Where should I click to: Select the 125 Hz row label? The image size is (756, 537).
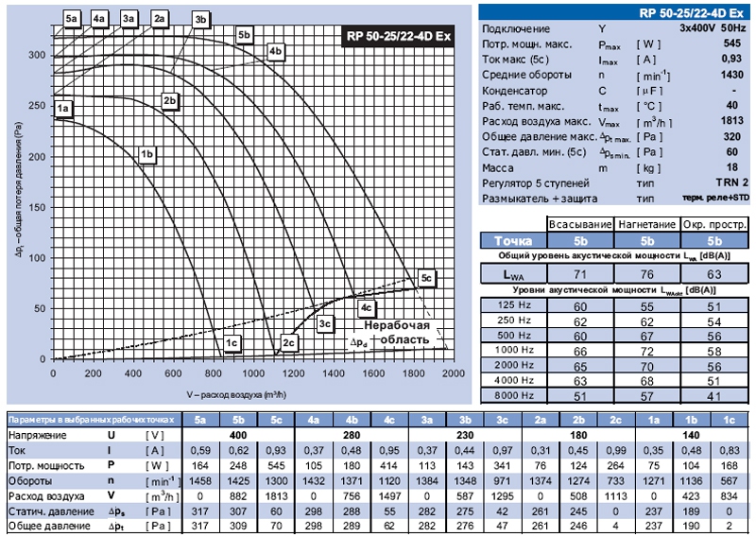tap(514, 307)
